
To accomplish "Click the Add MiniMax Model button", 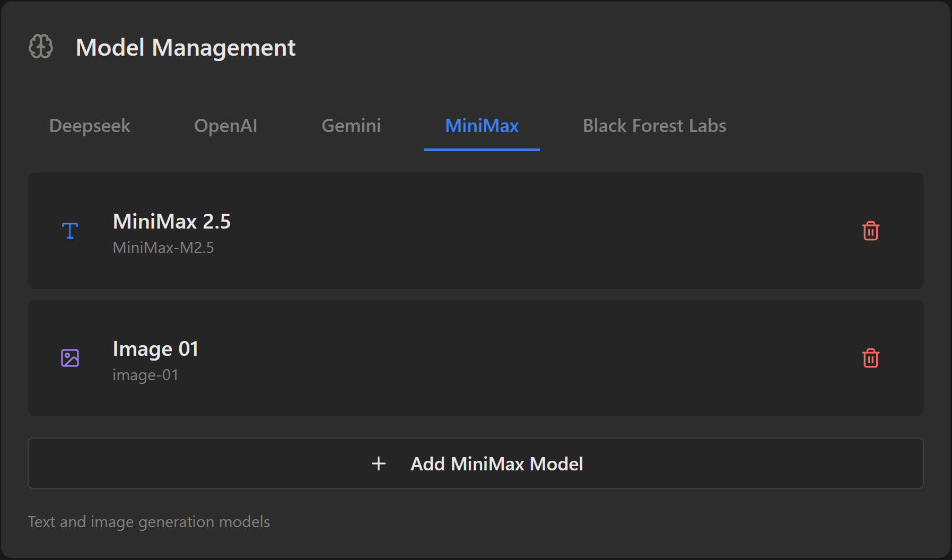I will pyautogui.click(x=475, y=463).
